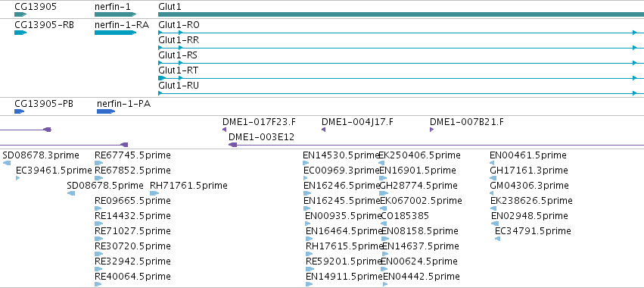Click the CG13905-PB protein glyph

coord(20,111)
